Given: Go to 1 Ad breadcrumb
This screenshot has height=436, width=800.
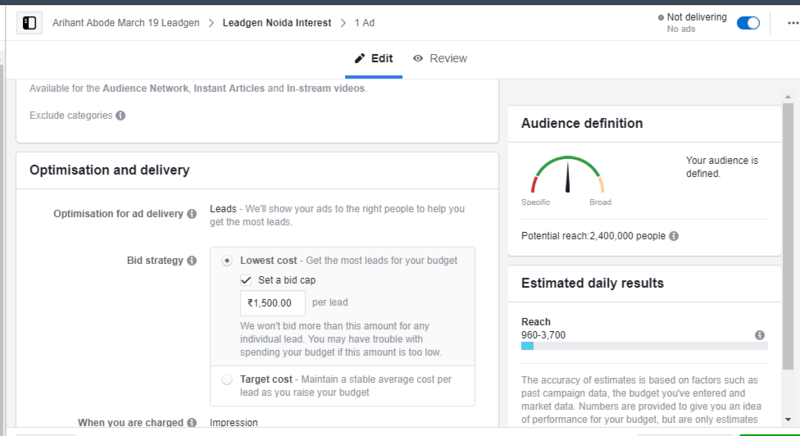Looking at the screenshot, I should point(365,23).
